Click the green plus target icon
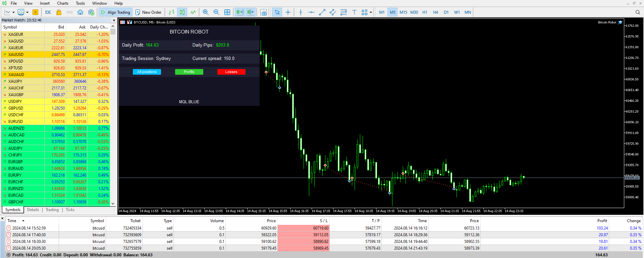Screen dimensions: 644x258 tap(91, 12)
